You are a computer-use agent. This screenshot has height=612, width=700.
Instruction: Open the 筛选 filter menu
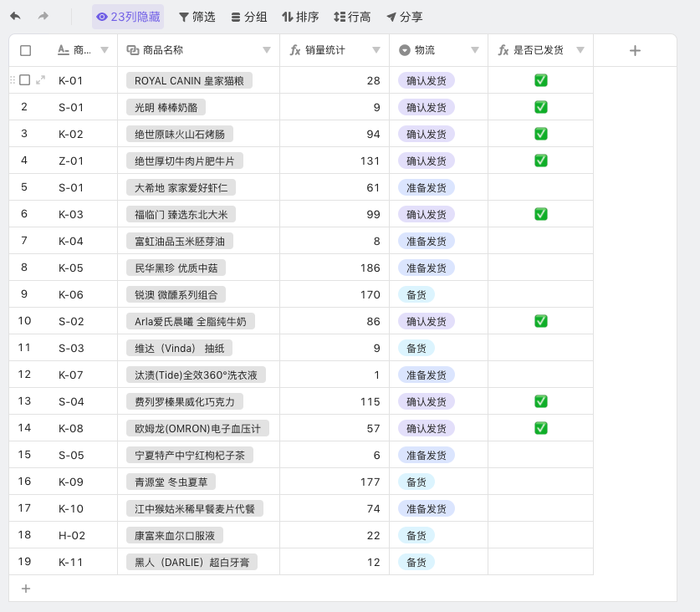[x=197, y=17]
